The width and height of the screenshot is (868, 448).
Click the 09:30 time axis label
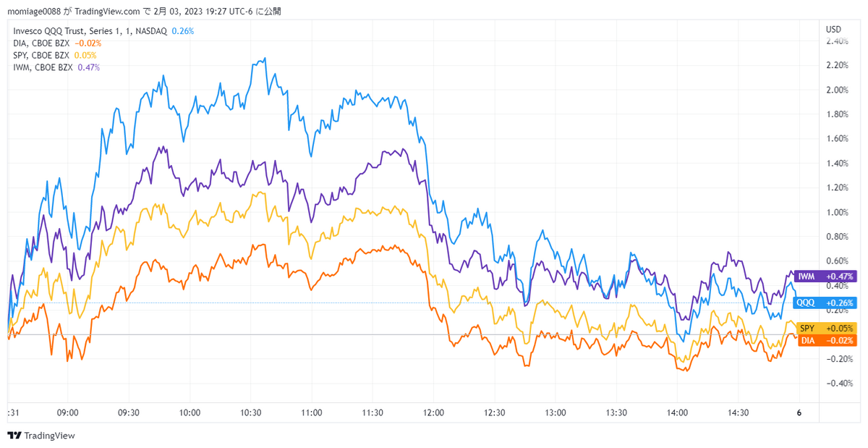(128, 413)
